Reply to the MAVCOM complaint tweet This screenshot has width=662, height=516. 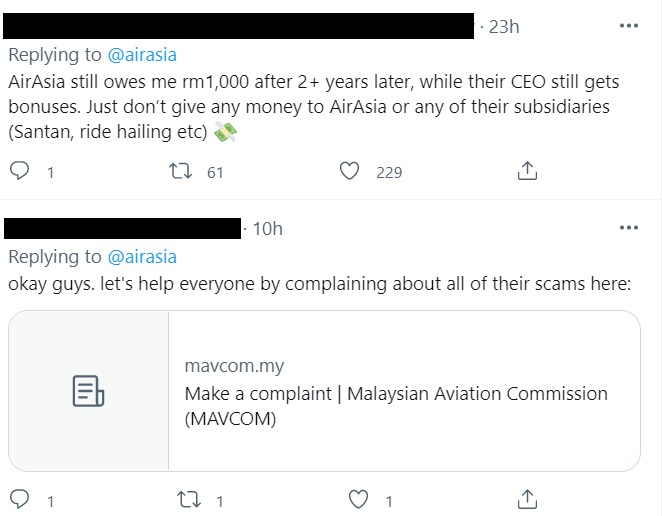20,498
